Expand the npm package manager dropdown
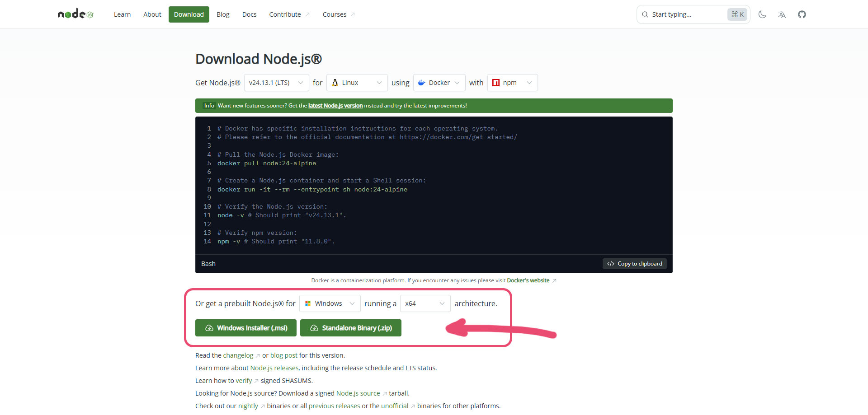This screenshot has height=415, width=868. [x=513, y=83]
